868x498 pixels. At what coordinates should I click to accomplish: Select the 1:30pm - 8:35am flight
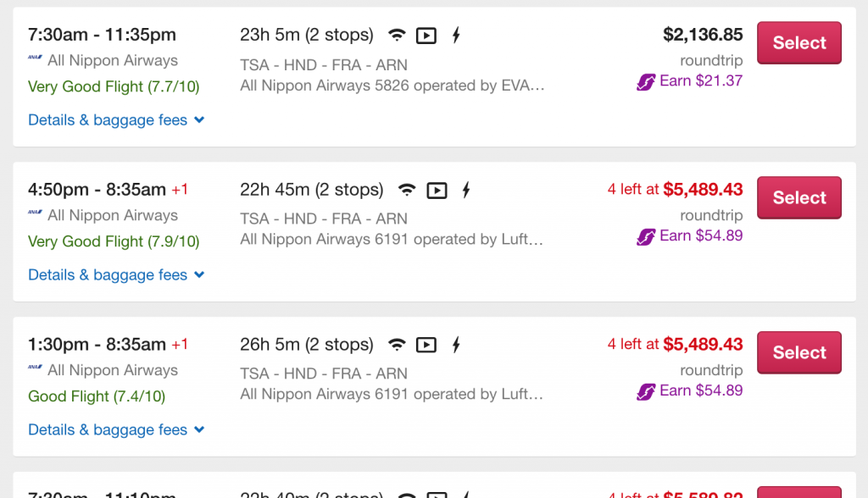point(799,352)
